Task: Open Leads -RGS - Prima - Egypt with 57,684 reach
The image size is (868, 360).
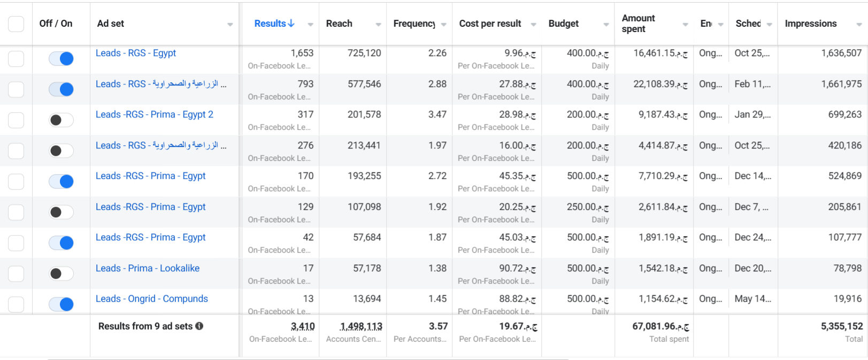Action: point(151,237)
